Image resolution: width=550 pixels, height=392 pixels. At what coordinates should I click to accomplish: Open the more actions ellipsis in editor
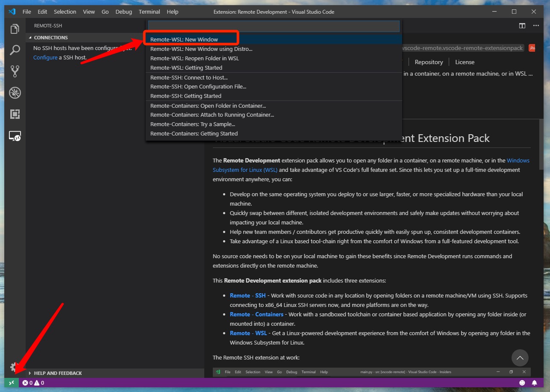tap(536, 26)
